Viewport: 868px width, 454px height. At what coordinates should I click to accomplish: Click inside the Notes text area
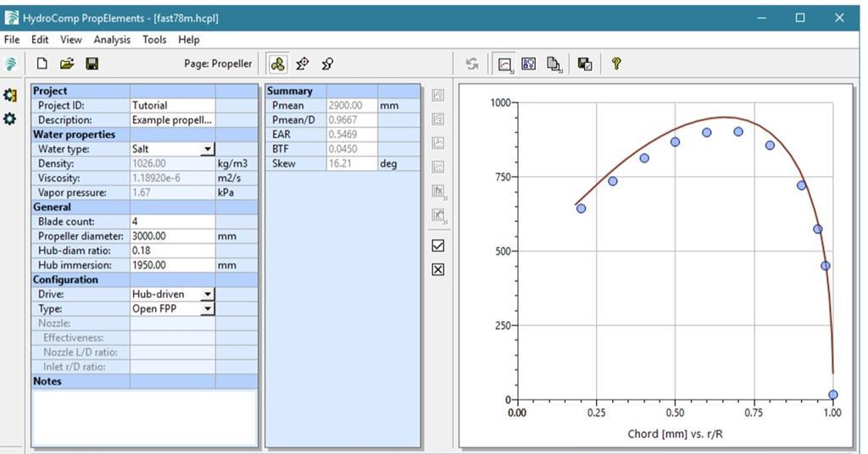coord(144,415)
